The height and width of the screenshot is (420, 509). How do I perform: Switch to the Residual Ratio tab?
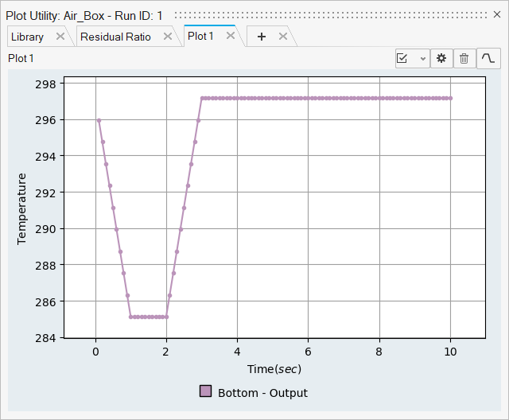(x=115, y=37)
